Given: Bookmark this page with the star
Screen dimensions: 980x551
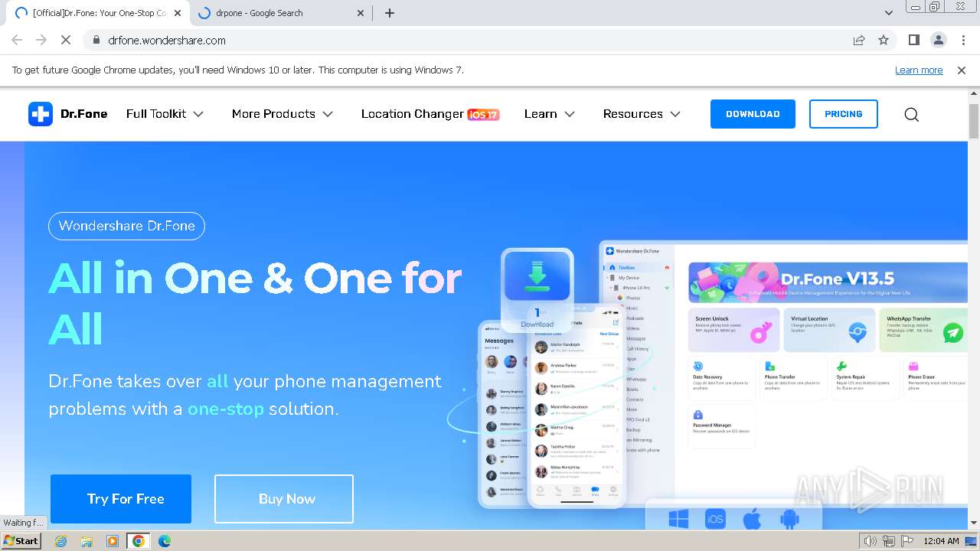Looking at the screenshot, I should point(884,40).
